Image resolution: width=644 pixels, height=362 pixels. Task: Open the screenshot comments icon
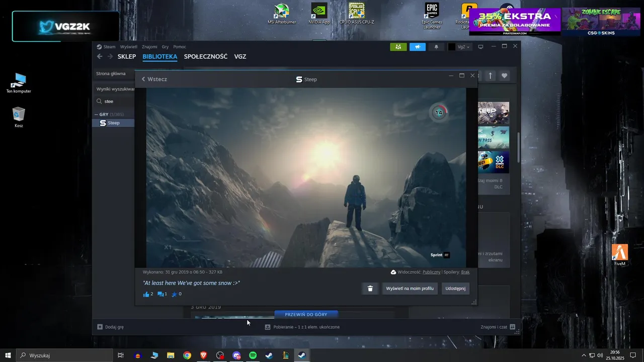[x=160, y=294]
